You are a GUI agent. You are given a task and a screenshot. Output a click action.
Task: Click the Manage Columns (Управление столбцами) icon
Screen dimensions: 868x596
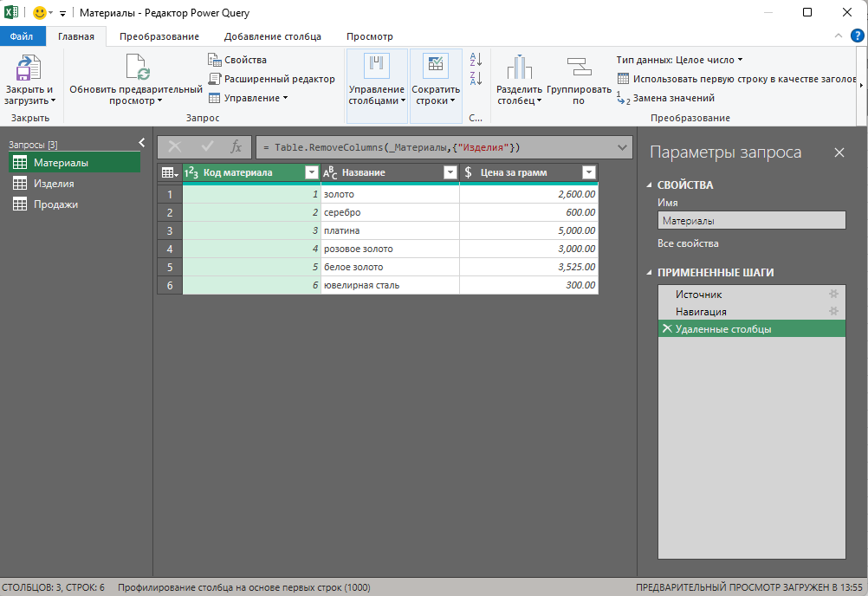click(377, 65)
